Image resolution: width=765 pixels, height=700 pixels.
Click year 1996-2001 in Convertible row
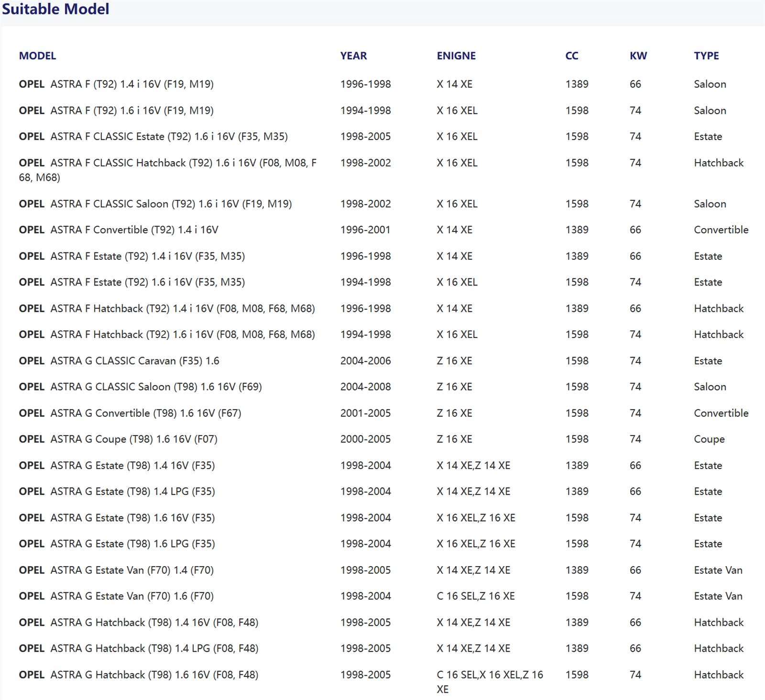tap(365, 230)
